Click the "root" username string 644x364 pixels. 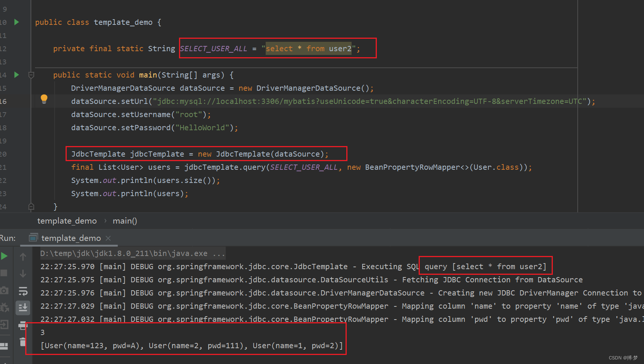pyautogui.click(x=191, y=114)
